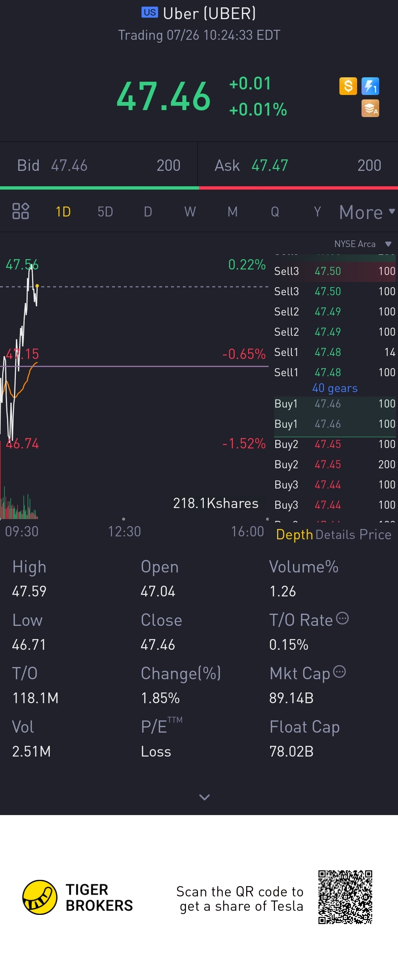This screenshot has width=398, height=980.
Task: Switch order book to Details view
Action: pyautogui.click(x=335, y=535)
